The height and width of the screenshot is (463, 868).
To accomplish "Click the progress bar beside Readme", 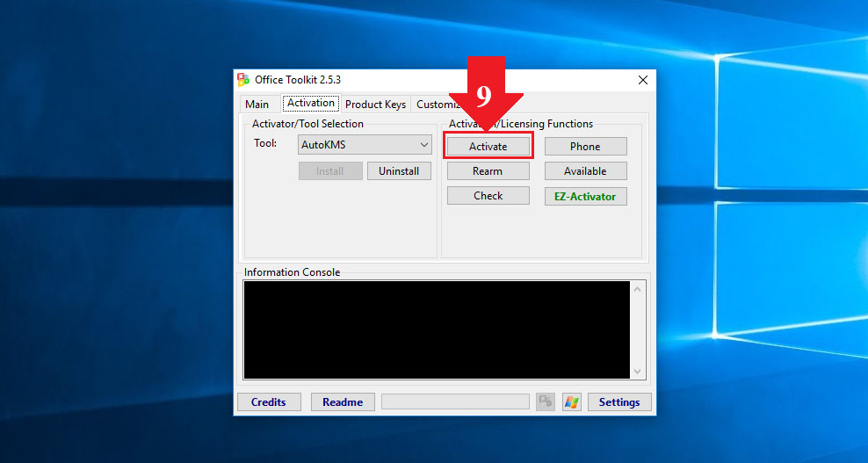I will pyautogui.click(x=456, y=402).
